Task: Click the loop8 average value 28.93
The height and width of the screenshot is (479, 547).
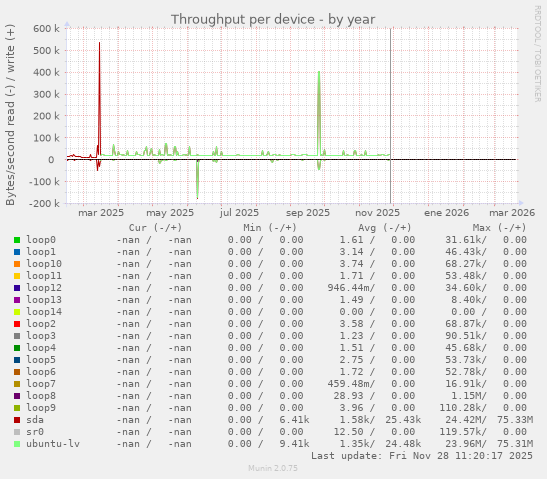Action: coord(348,396)
